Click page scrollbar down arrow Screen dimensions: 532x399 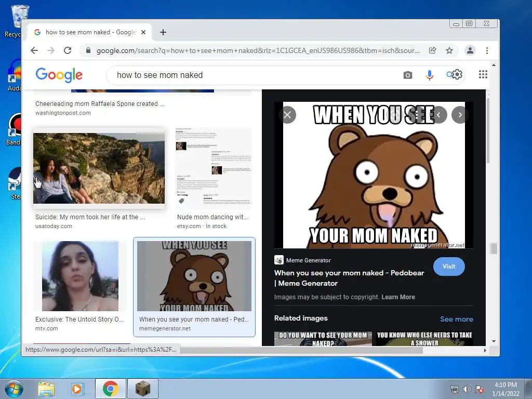[x=494, y=341]
